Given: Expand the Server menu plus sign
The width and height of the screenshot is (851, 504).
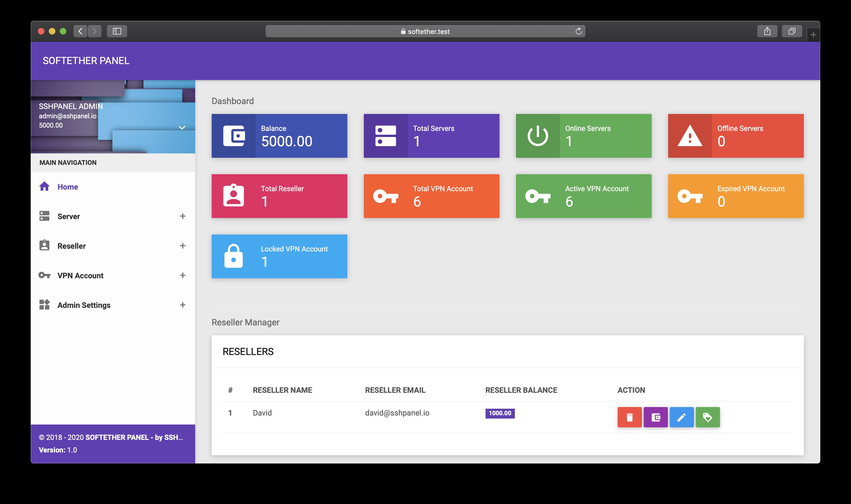Looking at the screenshot, I should (183, 216).
